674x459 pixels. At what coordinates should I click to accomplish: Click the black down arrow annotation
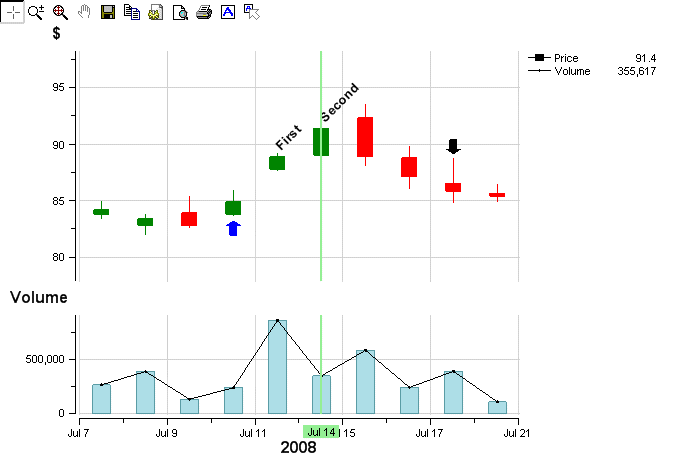pyautogui.click(x=453, y=146)
